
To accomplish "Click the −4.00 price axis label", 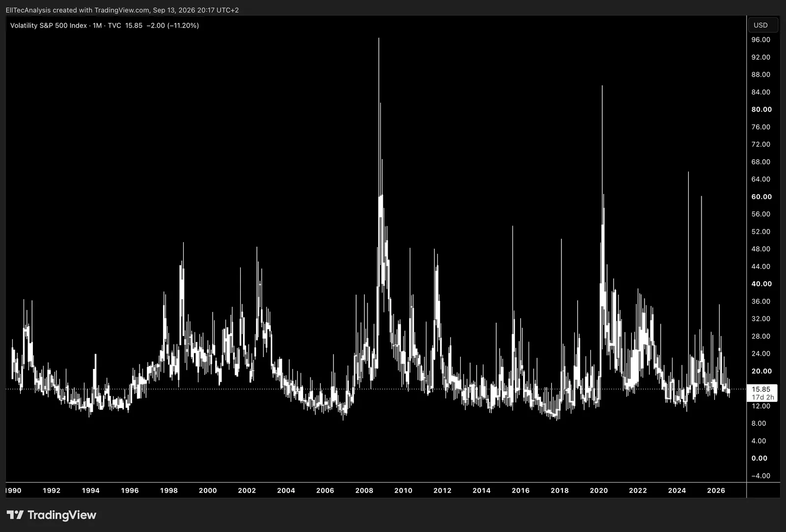I will pos(760,476).
